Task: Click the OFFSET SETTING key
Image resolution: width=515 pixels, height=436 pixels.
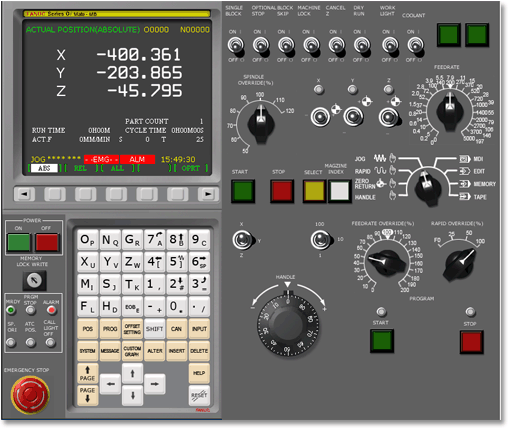Action: coord(132,329)
